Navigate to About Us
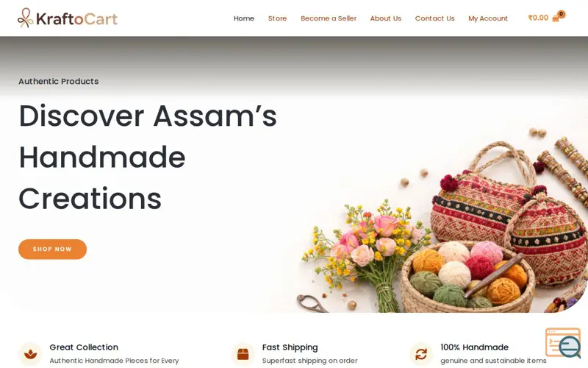 [385, 18]
